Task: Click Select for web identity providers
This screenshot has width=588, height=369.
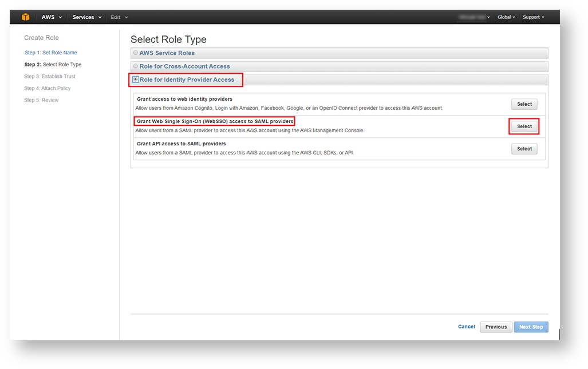Action: (524, 104)
